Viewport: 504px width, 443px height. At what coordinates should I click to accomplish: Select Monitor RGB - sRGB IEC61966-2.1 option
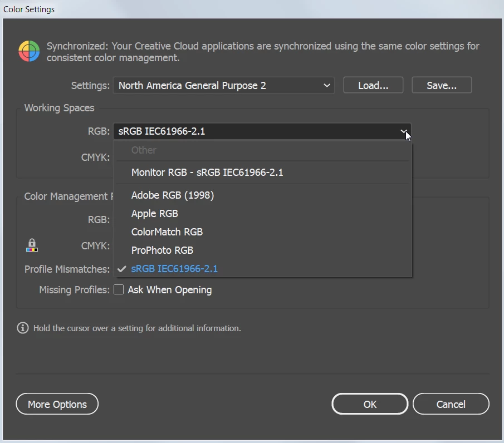pyautogui.click(x=263, y=173)
